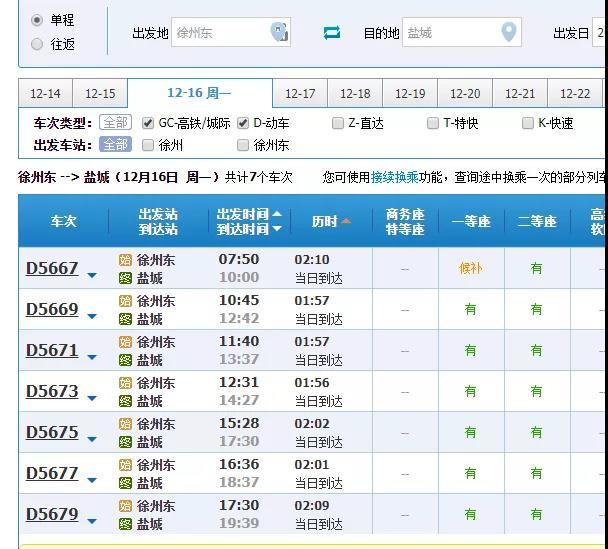Click the location pin icon in 目的地 field
Screen dimensions: 608x549
pyautogui.click(x=509, y=32)
